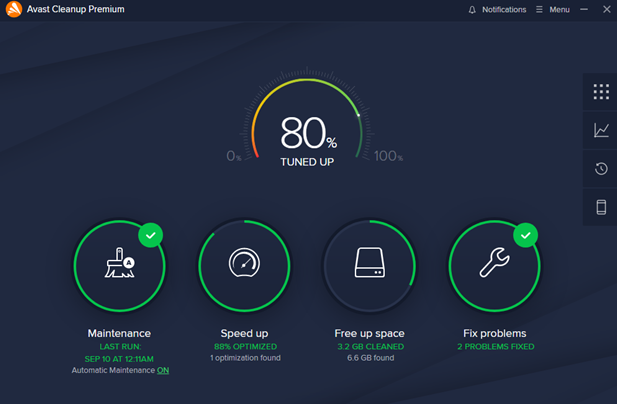Toggle Automatic Maintenance ON link

(x=163, y=370)
